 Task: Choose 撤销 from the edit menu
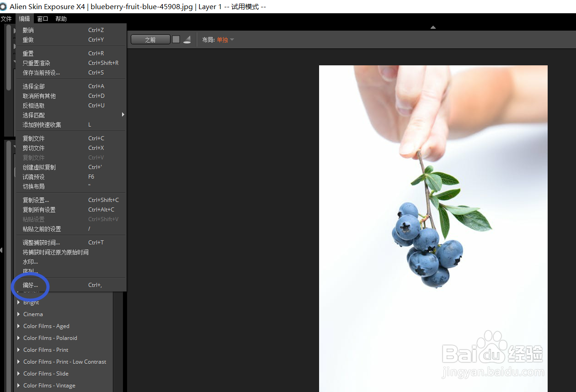[x=71, y=30]
